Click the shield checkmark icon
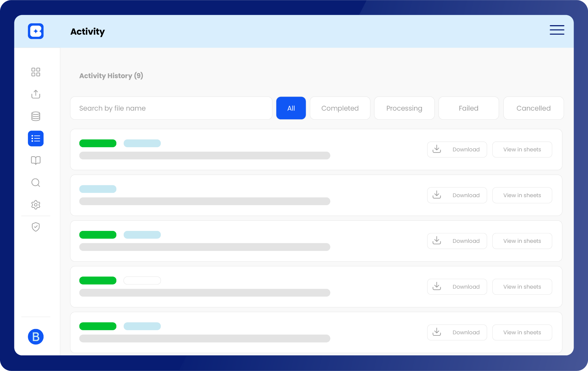 pos(36,227)
